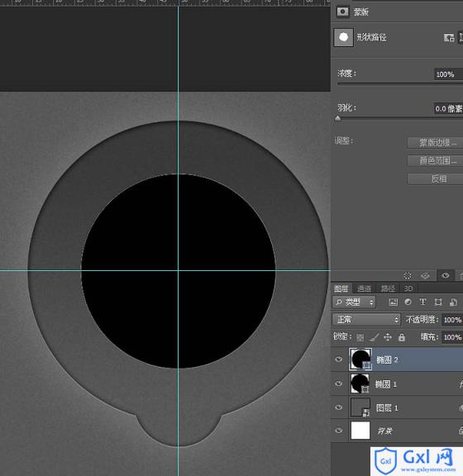Click the pixel layer filter icon

(393, 302)
